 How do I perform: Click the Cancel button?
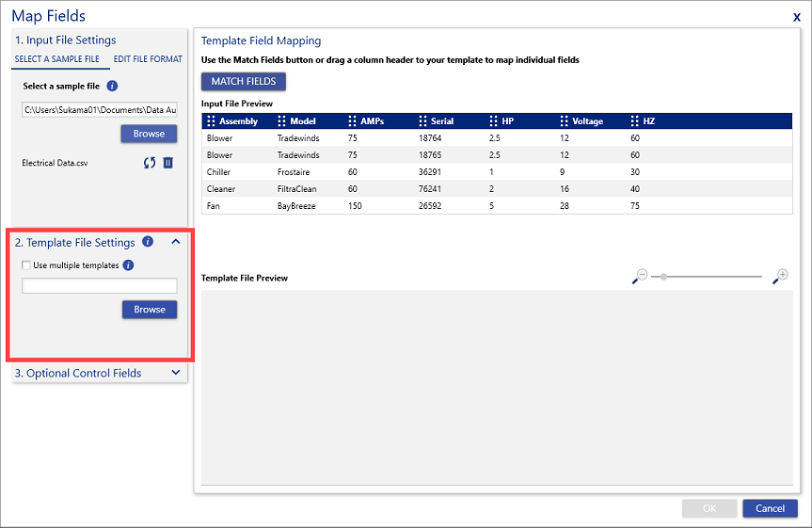tap(770, 508)
